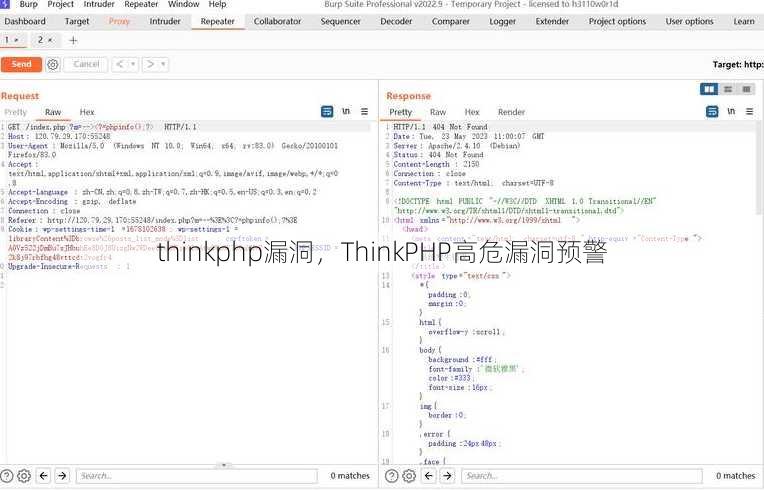Go to next request search match

pyautogui.click(x=62, y=476)
